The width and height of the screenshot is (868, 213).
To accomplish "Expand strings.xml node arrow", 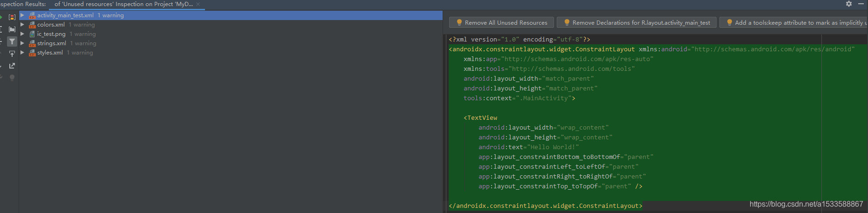I will click(x=22, y=43).
